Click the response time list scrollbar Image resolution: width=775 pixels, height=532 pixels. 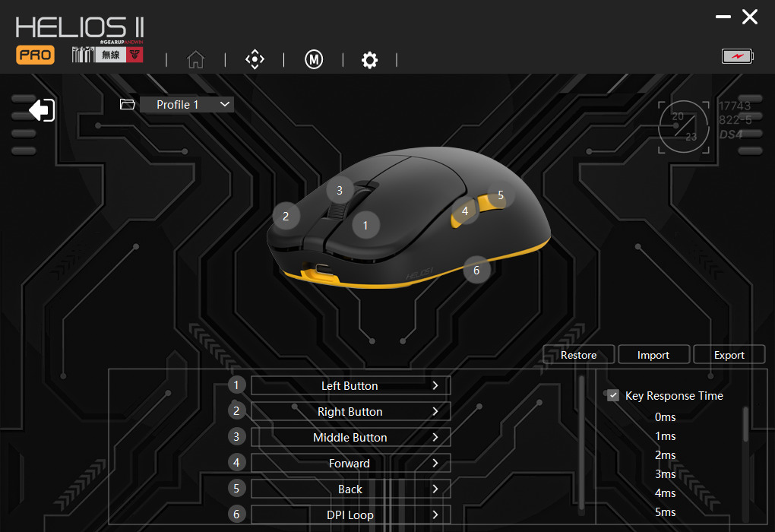[x=746, y=424]
